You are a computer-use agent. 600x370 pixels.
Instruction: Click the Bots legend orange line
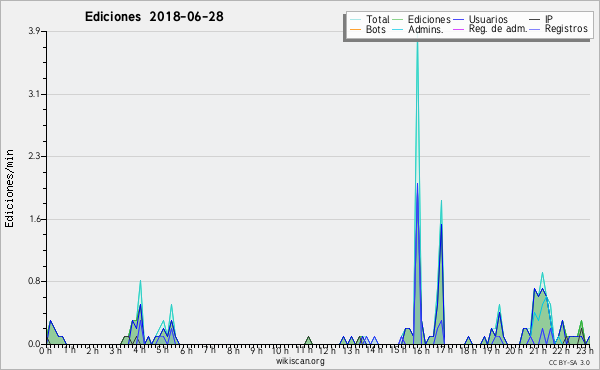click(x=355, y=29)
